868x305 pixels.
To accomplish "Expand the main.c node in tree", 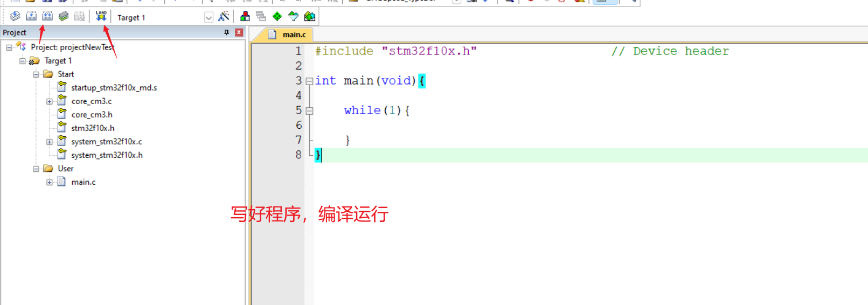I will tap(50, 182).
